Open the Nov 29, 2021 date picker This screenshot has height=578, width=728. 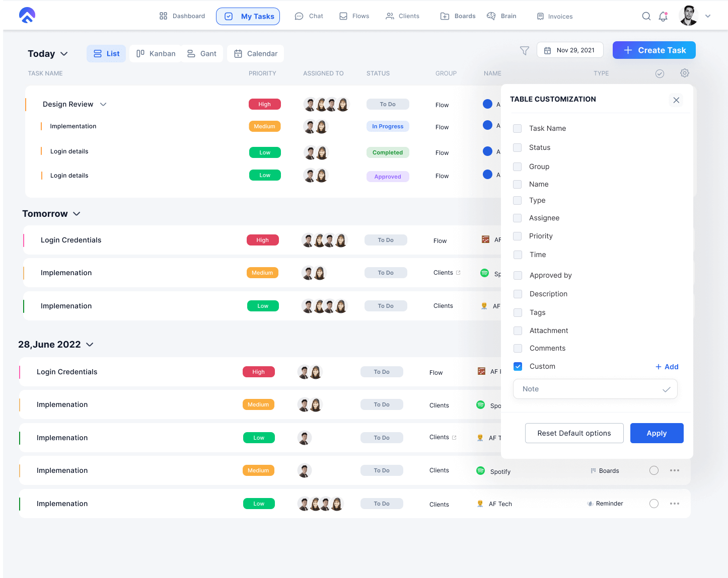coord(570,50)
